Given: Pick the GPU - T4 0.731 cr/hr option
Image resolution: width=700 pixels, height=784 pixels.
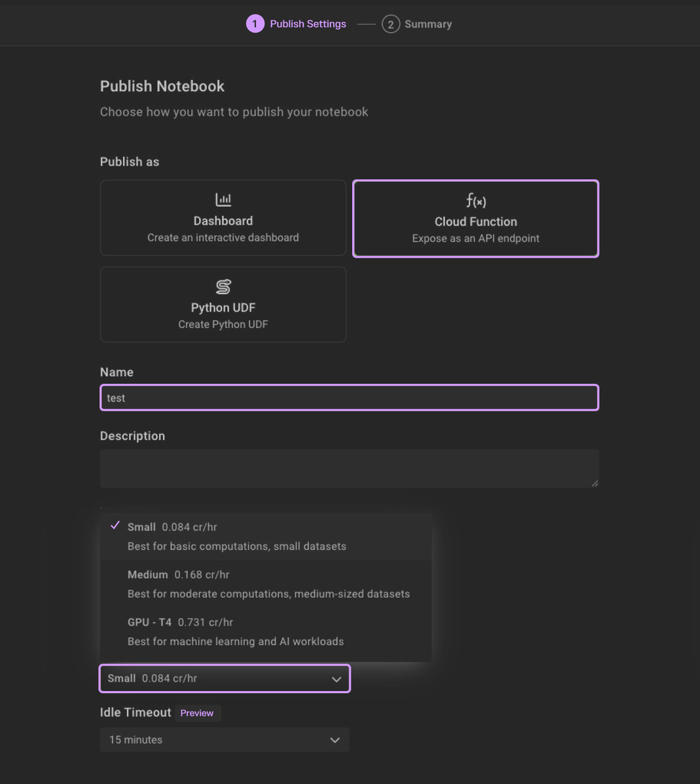Looking at the screenshot, I should pyautogui.click(x=265, y=632).
